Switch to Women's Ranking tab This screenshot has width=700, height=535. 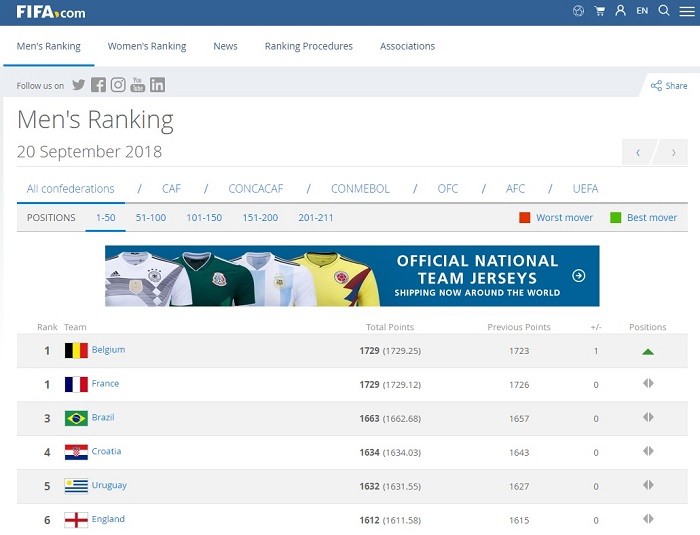point(147,46)
